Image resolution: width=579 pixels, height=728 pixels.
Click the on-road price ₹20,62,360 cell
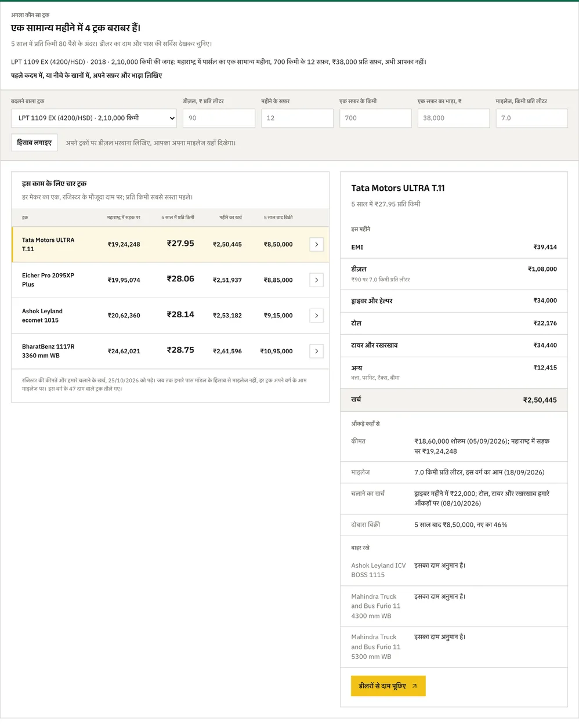pos(124,316)
